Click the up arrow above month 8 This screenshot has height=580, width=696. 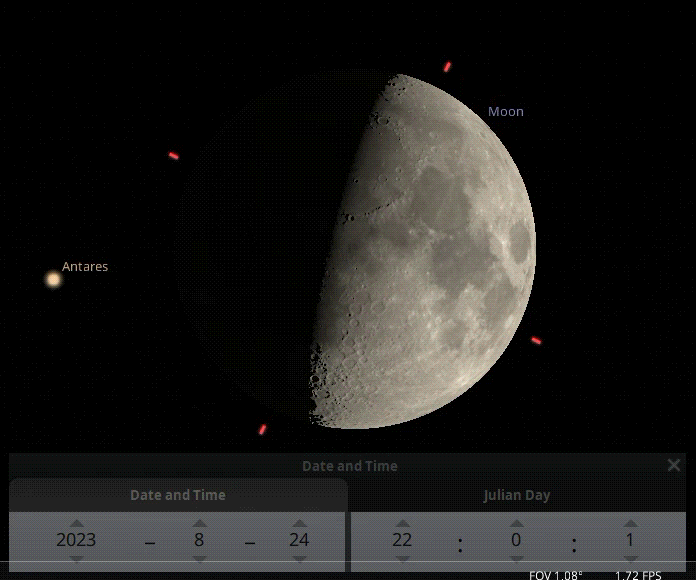pyautogui.click(x=199, y=522)
